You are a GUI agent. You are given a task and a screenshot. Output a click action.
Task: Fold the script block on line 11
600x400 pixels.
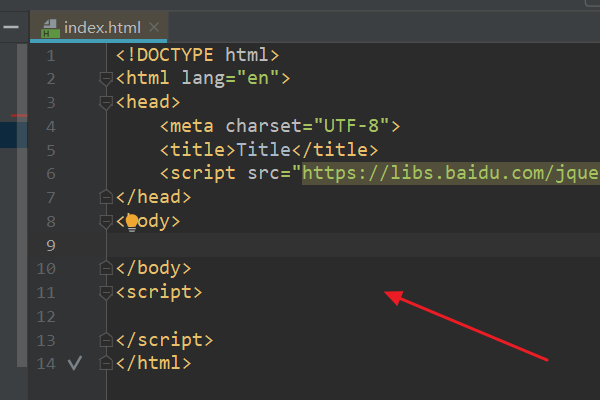tap(106, 292)
